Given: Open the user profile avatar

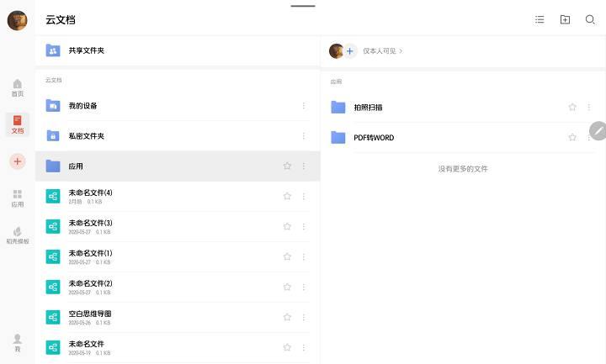Looking at the screenshot, I should pos(17,20).
